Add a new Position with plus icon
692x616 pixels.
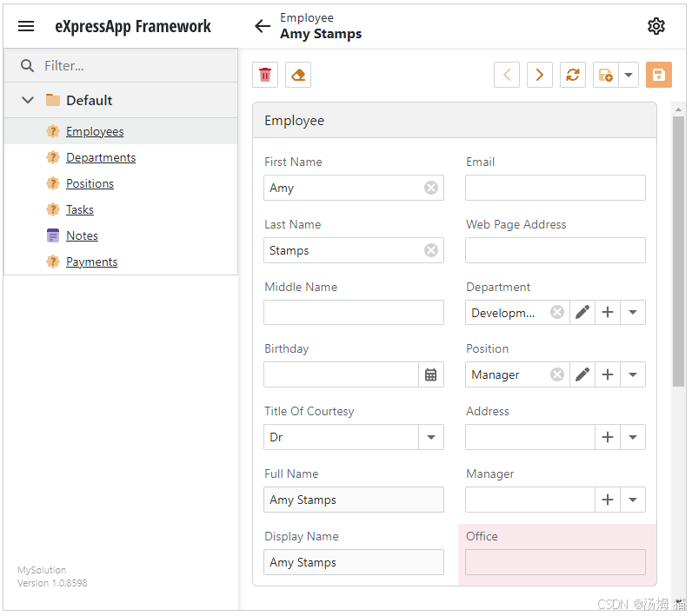[x=608, y=374]
